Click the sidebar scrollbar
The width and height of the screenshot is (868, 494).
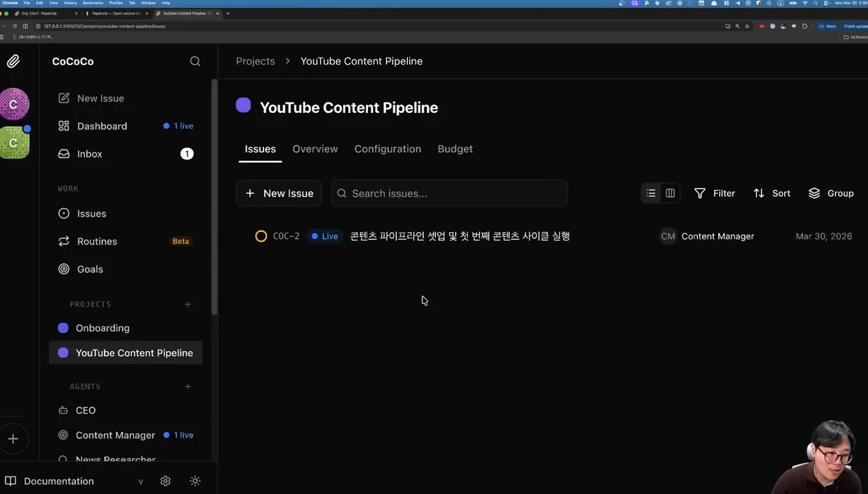(x=214, y=197)
